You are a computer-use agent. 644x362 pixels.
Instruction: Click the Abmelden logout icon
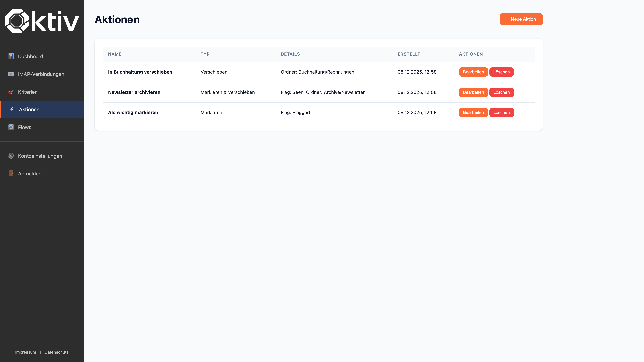point(11,173)
